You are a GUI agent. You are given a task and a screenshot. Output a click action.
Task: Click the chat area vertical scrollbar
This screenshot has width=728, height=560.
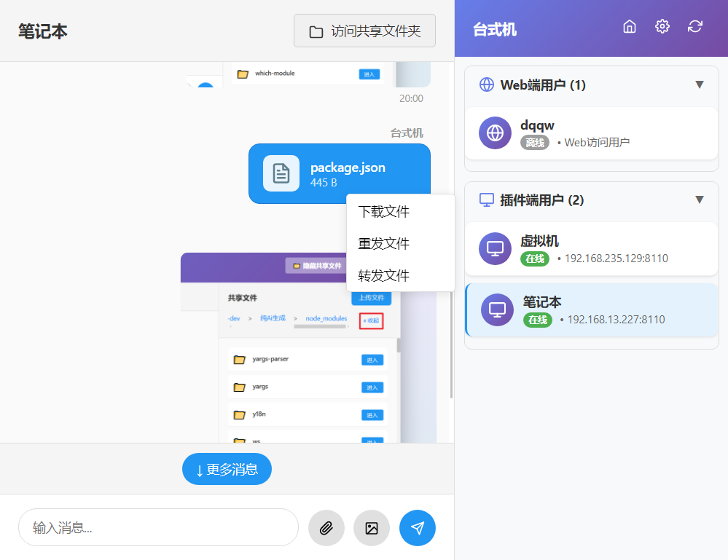[451, 346]
